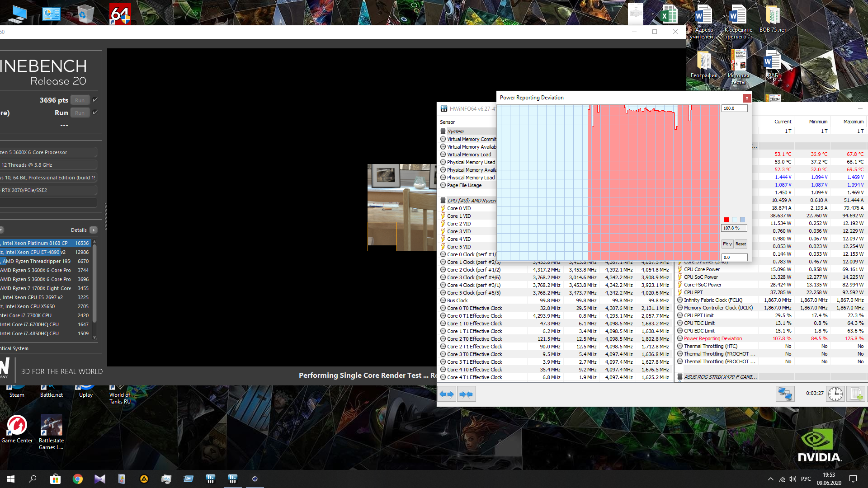Toggle the checkbox beside 3696 pts Run

pos(95,100)
